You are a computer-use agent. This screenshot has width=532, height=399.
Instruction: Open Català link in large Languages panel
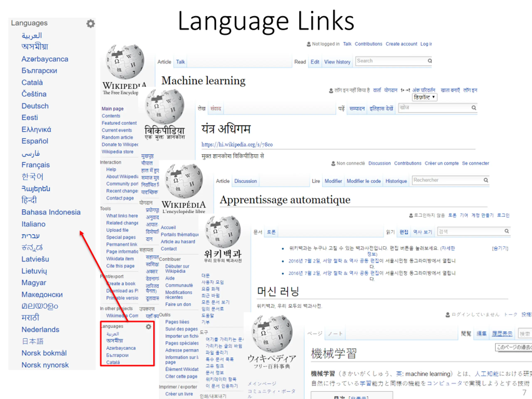click(32, 82)
